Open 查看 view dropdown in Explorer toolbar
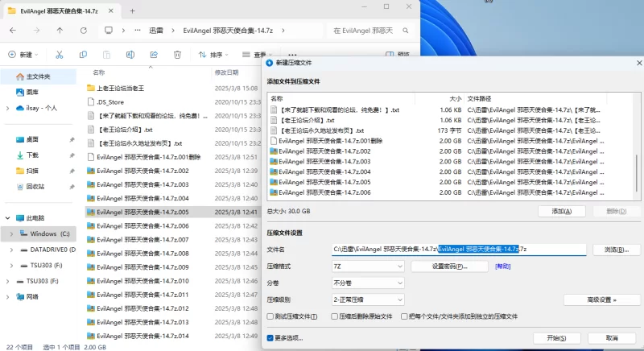 click(257, 55)
